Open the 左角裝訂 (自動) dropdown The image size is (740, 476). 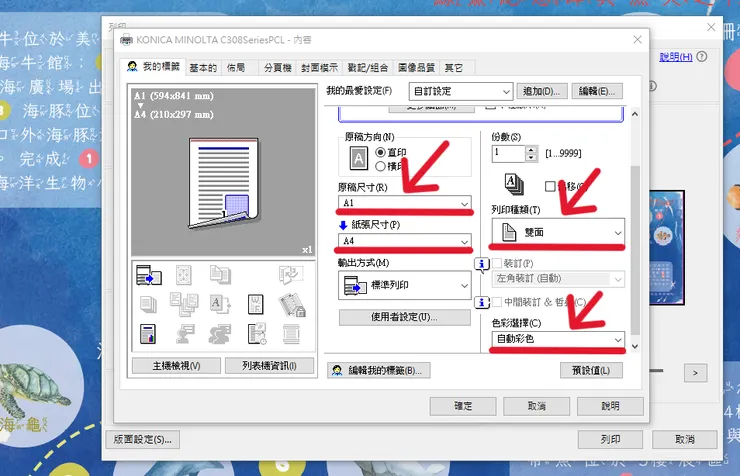558,278
